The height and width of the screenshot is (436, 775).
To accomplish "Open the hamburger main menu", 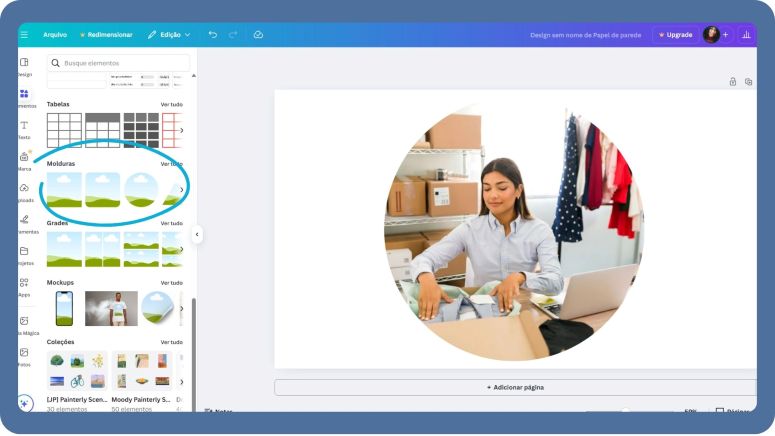I will click(24, 34).
